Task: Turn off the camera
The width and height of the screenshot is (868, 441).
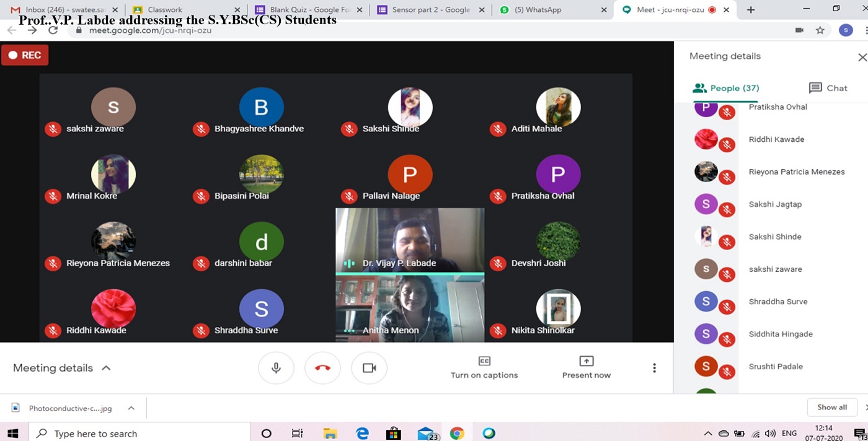Action: coord(369,367)
